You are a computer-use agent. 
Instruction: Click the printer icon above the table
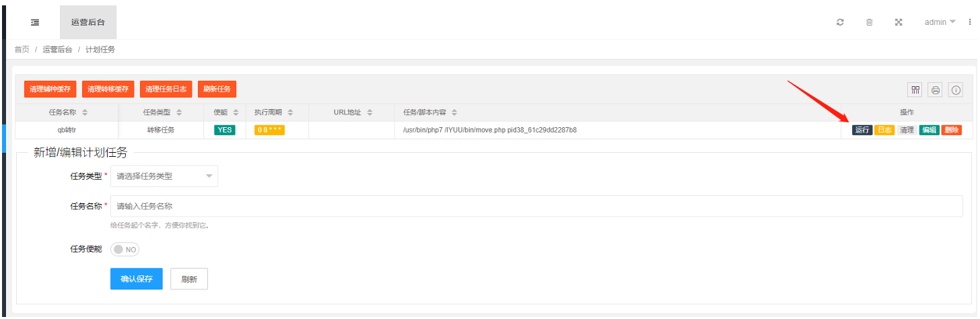[936, 90]
